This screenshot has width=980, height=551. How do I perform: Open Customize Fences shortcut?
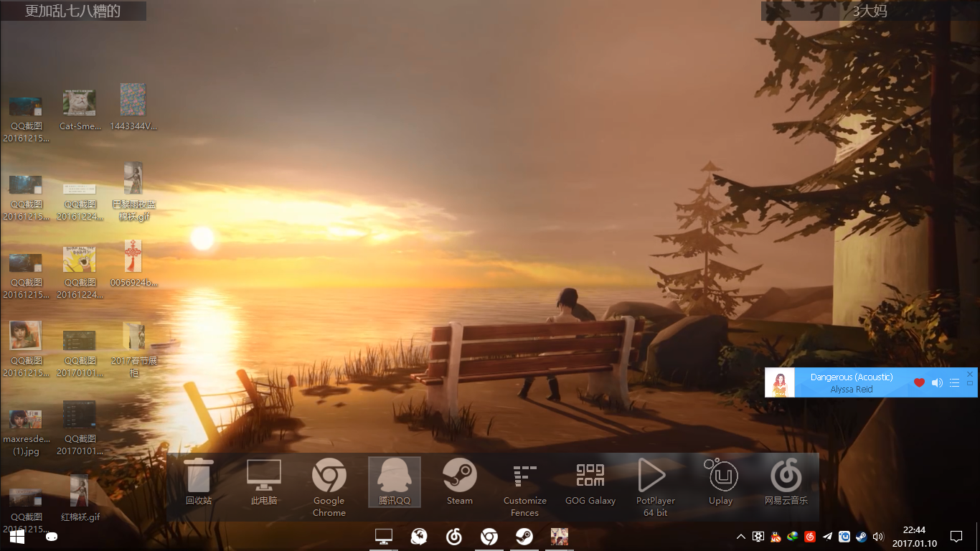click(525, 487)
